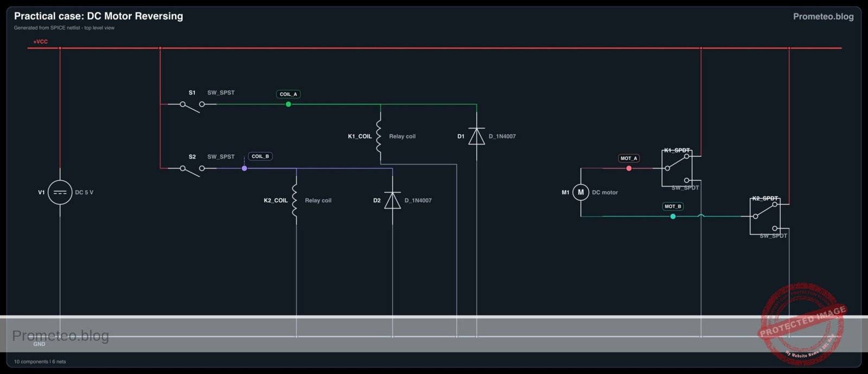Click the V1 reference designator text
Screen dimensions: 868x374
pos(41,192)
